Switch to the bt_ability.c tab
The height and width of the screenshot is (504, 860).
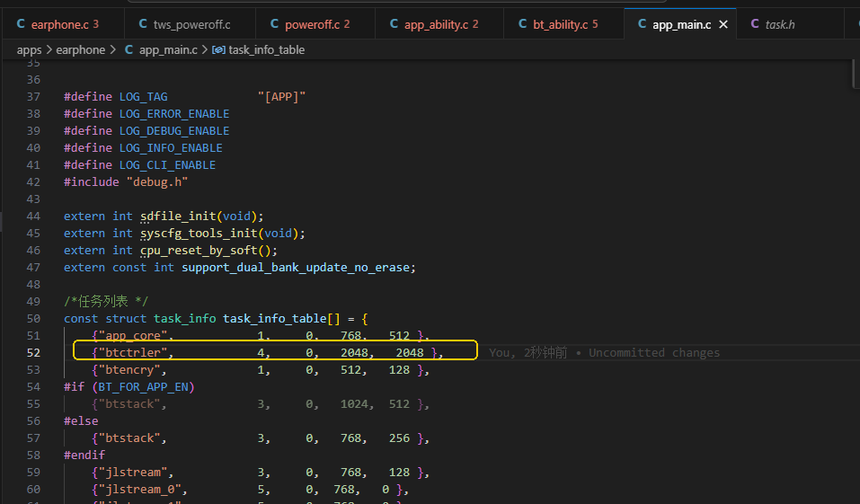[x=563, y=24]
